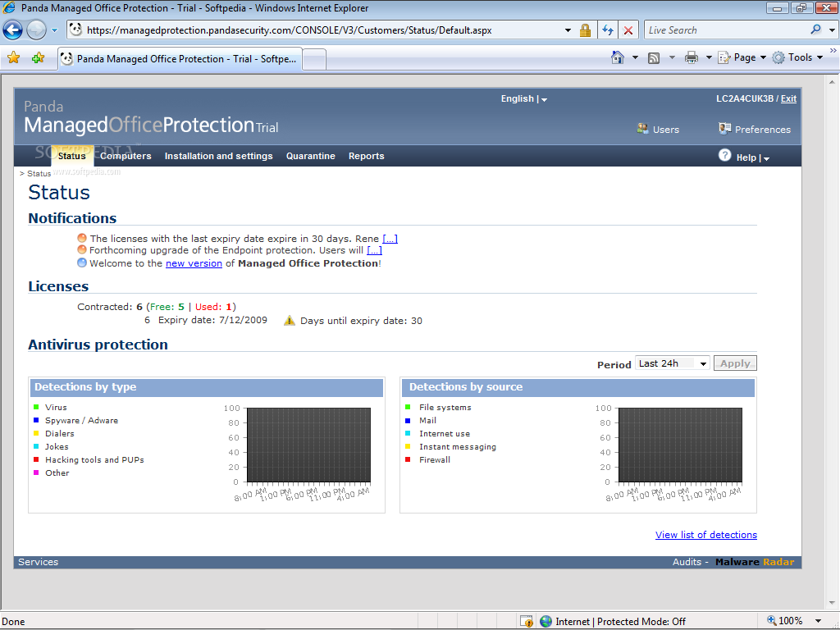
Task: Click the RSS feeds icon
Action: coord(654,58)
